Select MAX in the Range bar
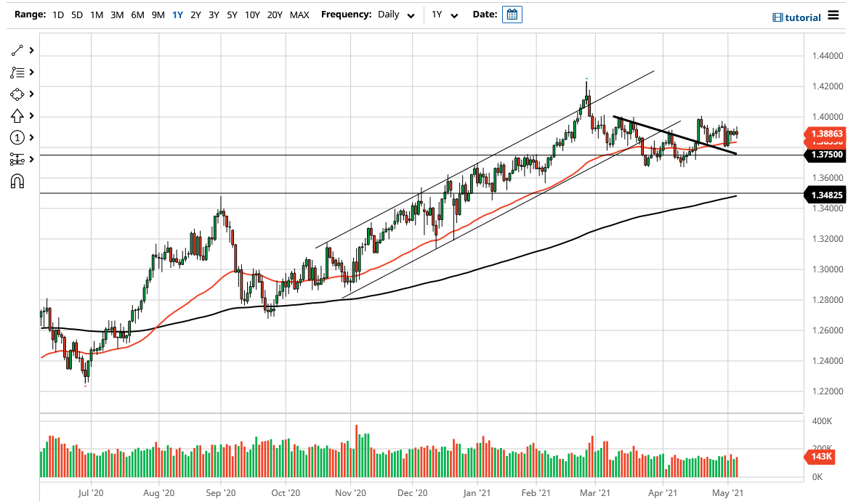Screen dimensions: 848x504 [299, 14]
